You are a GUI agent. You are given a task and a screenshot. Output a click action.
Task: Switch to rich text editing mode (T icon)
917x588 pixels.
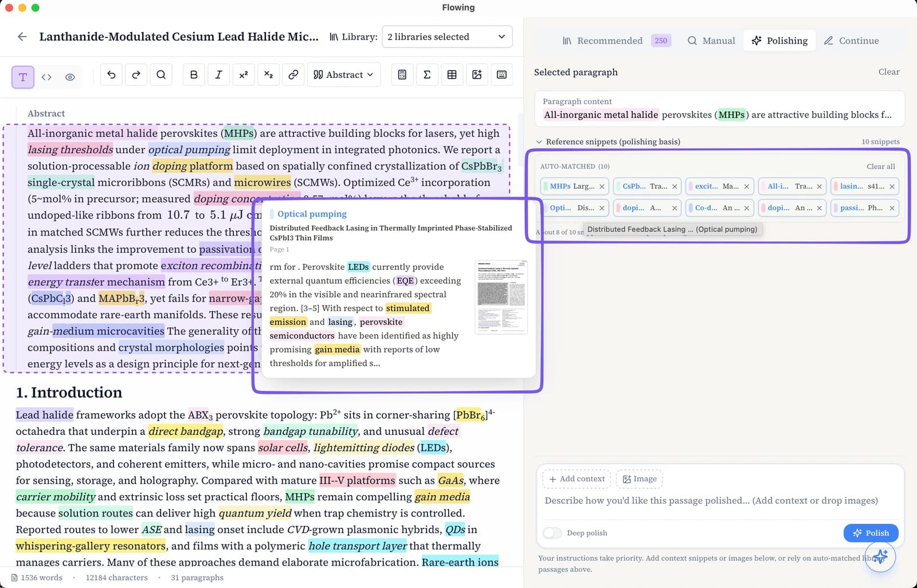[x=23, y=77]
